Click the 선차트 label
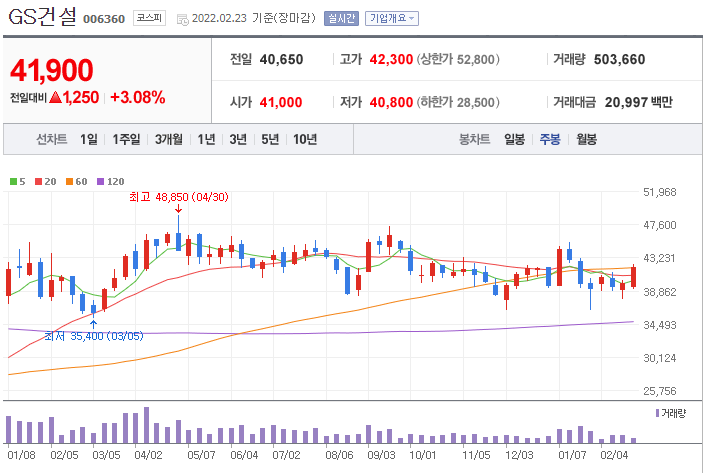The image size is (703, 473). (x=52, y=139)
